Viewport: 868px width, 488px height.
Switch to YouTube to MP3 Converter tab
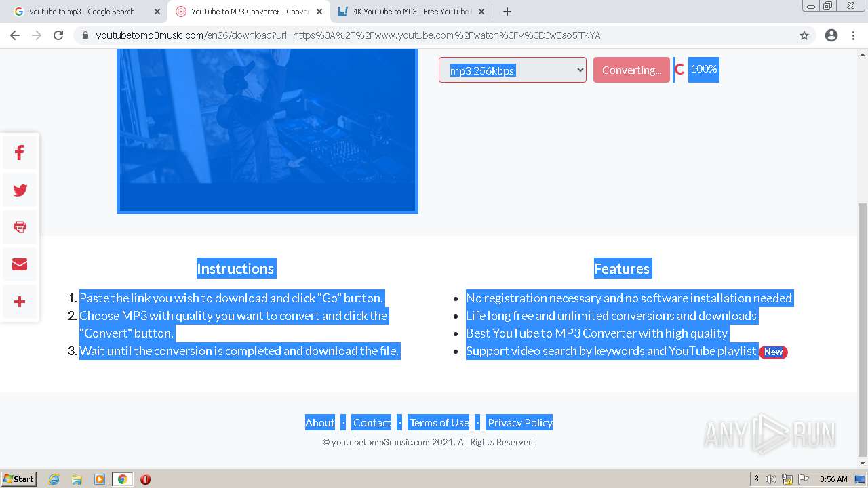point(250,12)
